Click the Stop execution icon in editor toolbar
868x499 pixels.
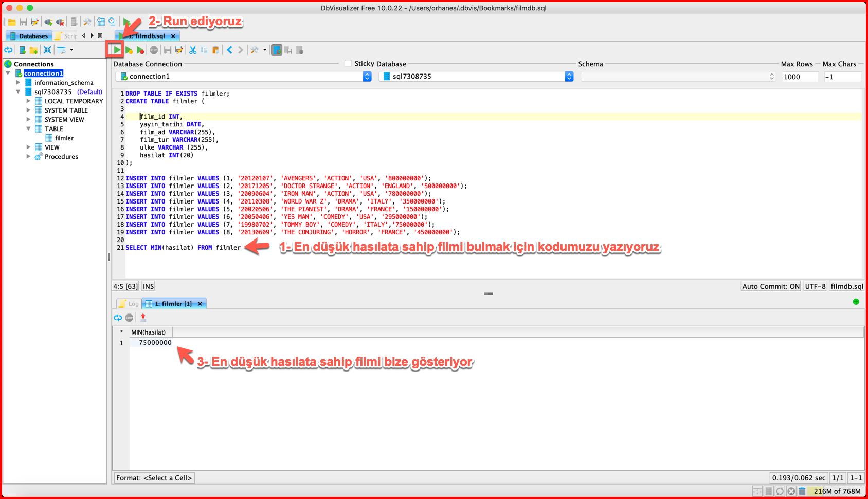click(x=154, y=50)
